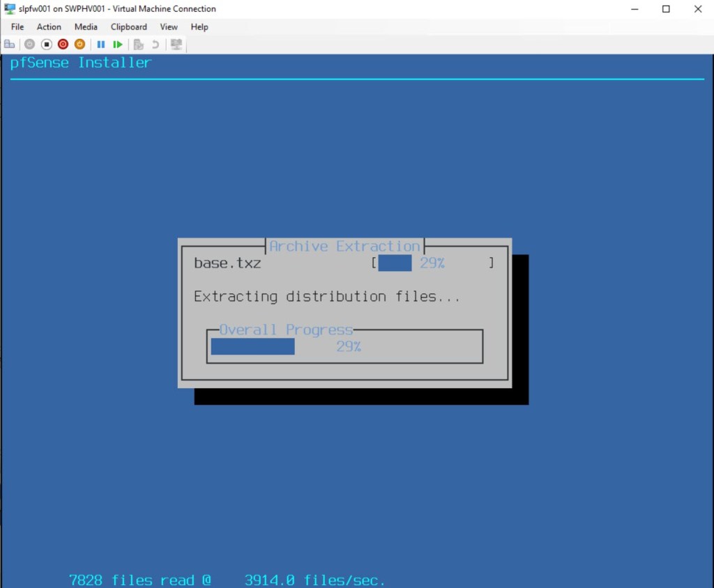Click the Revert toolbar icon
The width and height of the screenshot is (714, 588).
coord(155,44)
